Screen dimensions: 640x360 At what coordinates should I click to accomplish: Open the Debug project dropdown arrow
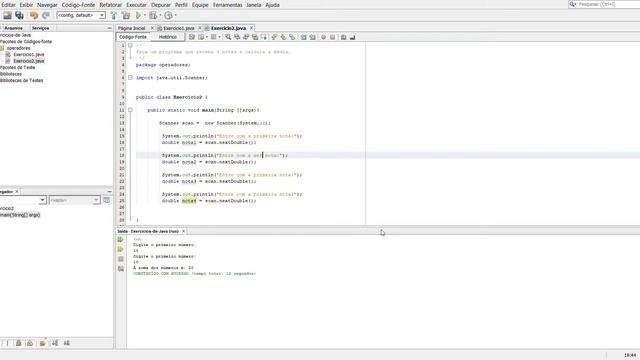pyautogui.click(x=160, y=16)
